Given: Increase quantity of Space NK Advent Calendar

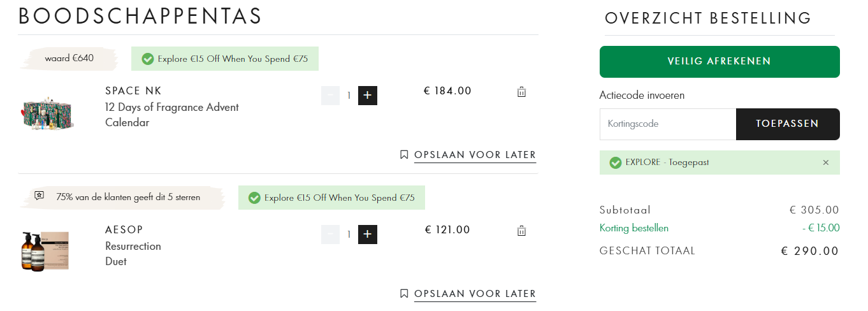Looking at the screenshot, I should [368, 96].
